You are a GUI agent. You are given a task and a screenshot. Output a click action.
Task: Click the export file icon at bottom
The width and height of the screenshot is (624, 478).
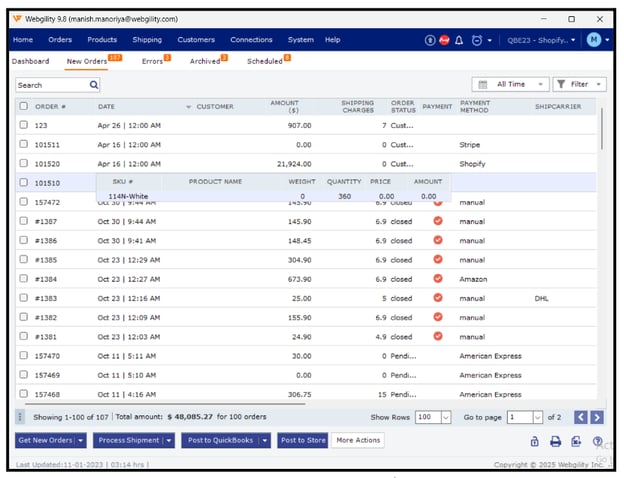pyautogui.click(x=576, y=441)
